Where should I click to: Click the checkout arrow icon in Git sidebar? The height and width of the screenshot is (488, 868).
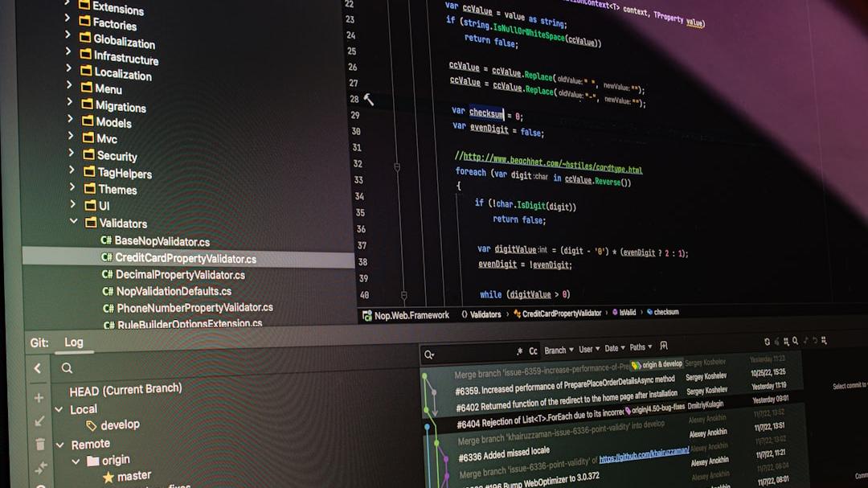point(39,419)
